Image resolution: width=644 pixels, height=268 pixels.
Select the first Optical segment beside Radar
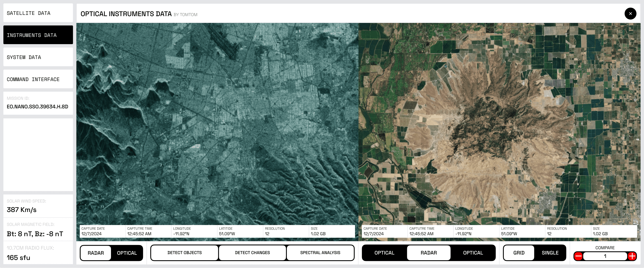click(x=384, y=253)
